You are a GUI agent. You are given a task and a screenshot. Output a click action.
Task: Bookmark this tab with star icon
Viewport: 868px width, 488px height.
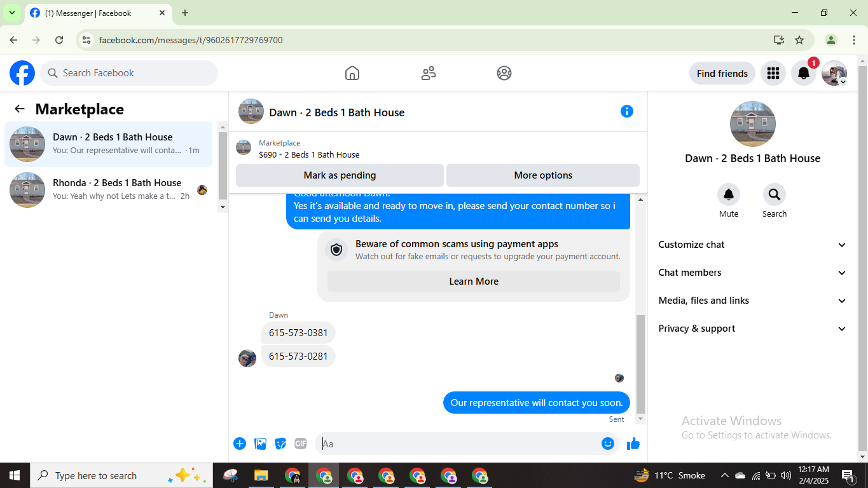point(799,40)
